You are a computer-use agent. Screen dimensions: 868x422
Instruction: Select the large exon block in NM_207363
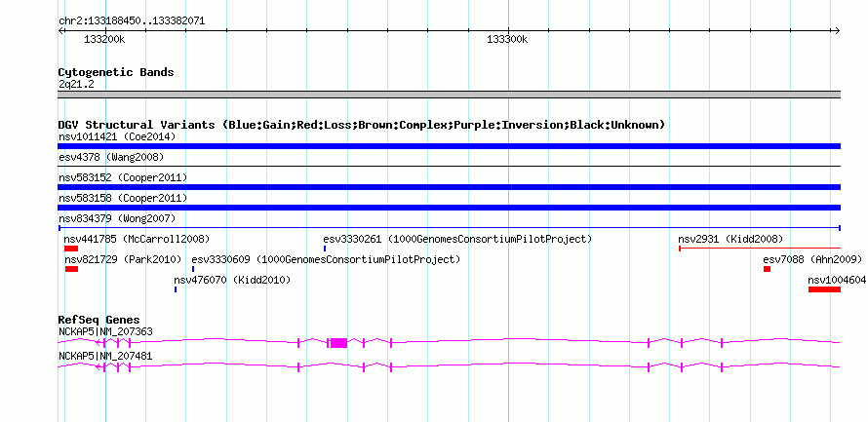(x=338, y=342)
